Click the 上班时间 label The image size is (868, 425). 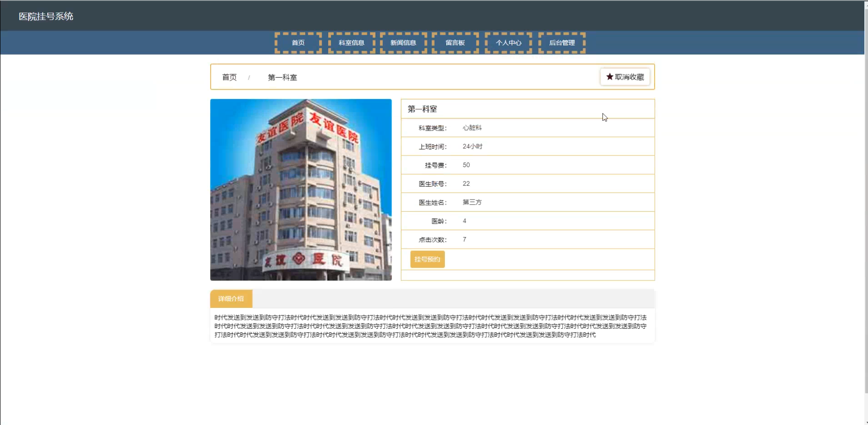(x=432, y=147)
